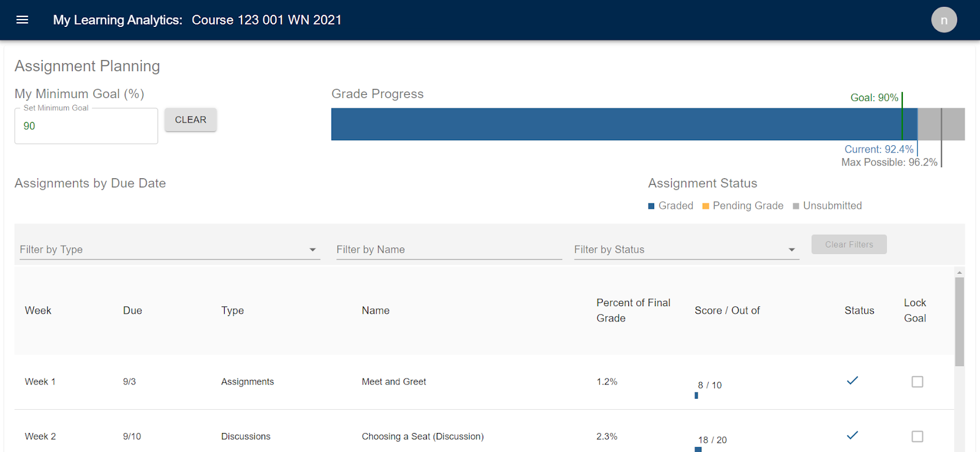The image size is (980, 452).
Task: Expand the Filter by Status dropdown
Action: click(687, 249)
